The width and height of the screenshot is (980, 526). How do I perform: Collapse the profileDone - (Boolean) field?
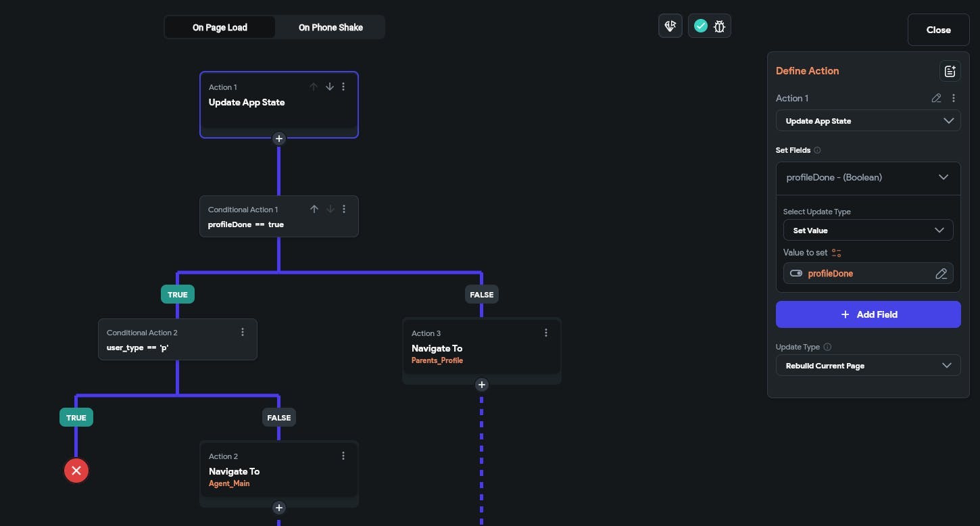[x=944, y=178]
